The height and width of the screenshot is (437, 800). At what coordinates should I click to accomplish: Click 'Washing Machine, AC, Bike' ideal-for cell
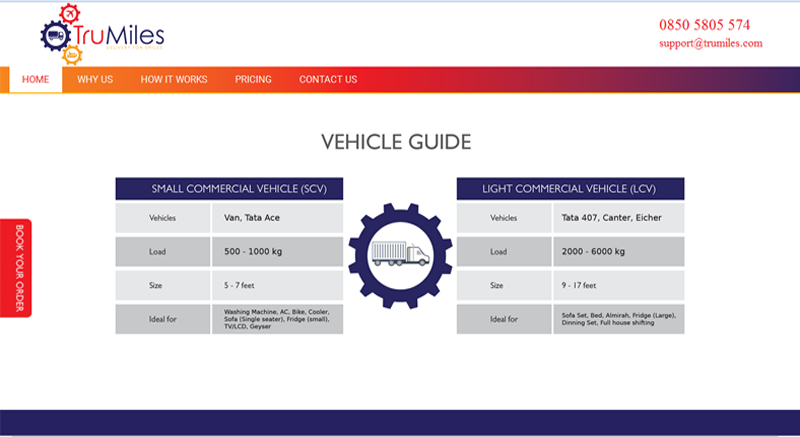278,319
